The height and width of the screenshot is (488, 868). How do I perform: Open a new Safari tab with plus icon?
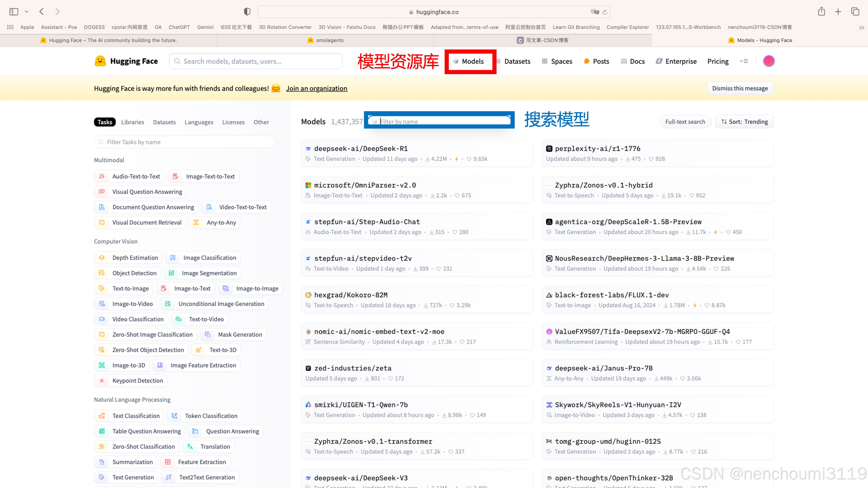tap(838, 12)
